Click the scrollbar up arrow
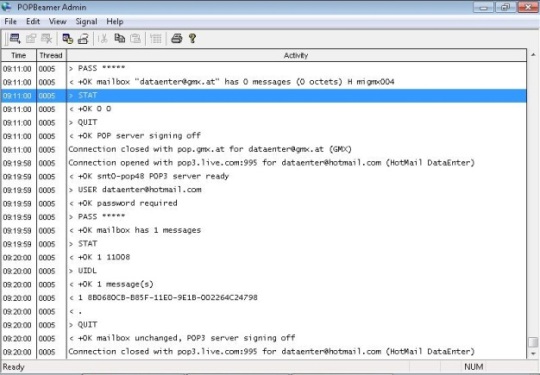540x375 pixels. click(x=533, y=54)
